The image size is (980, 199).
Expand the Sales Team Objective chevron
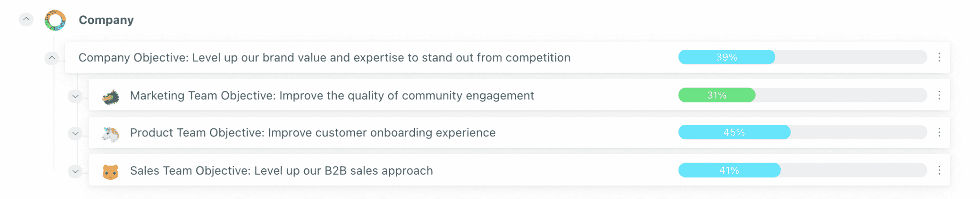tap(75, 171)
